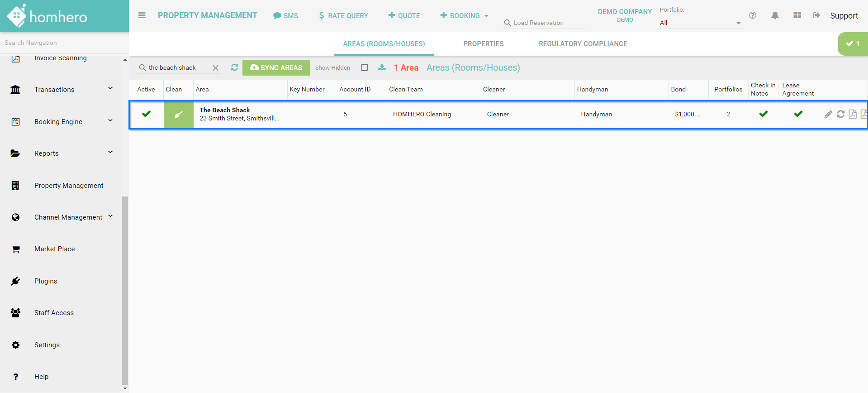
Task: Click the help question mark icon in header
Action: point(753,15)
